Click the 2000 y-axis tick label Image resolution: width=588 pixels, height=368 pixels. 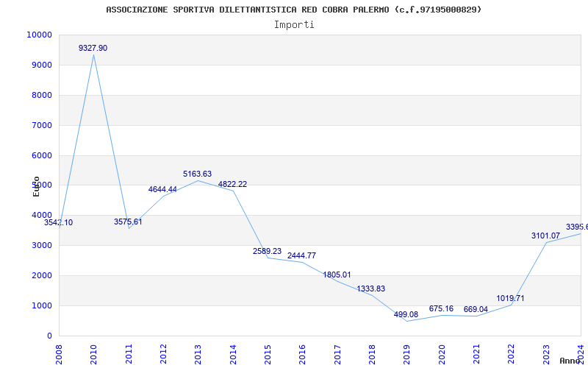(42, 275)
